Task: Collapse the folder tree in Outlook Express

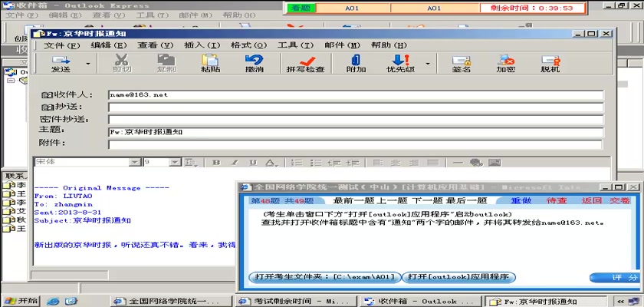Action: (11, 81)
